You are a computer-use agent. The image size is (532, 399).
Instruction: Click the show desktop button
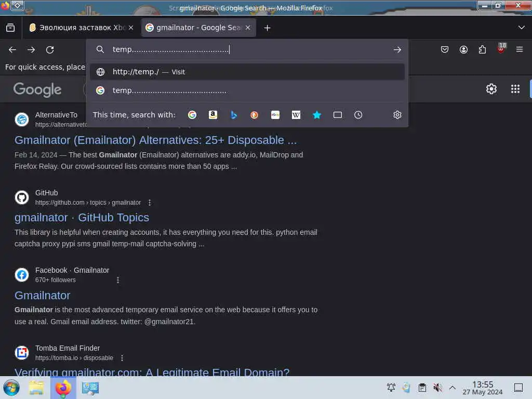click(x=518, y=388)
